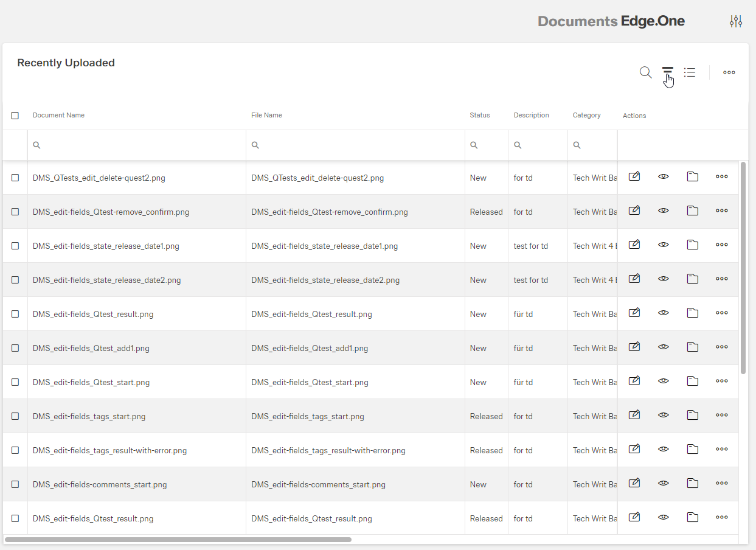Focus the Document Name filter search field
This screenshot has width=756, height=550.
click(x=140, y=145)
